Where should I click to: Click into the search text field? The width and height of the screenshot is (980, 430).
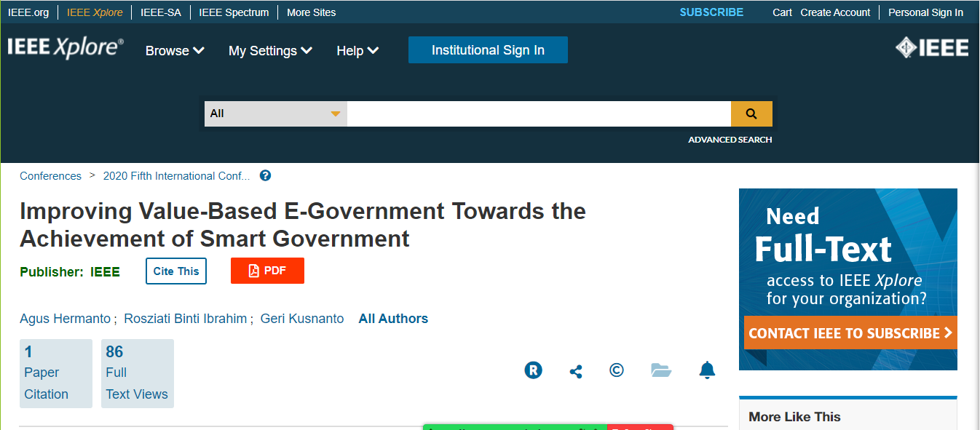click(539, 114)
